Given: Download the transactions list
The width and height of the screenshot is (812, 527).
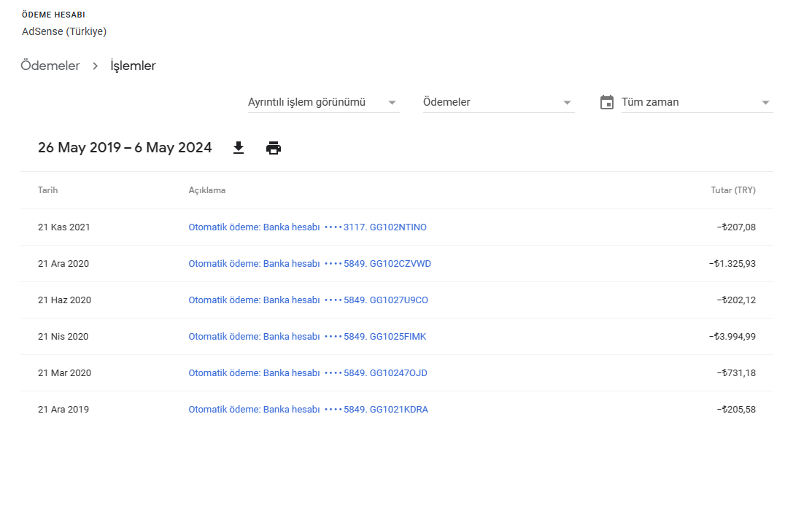Looking at the screenshot, I should 239,148.
